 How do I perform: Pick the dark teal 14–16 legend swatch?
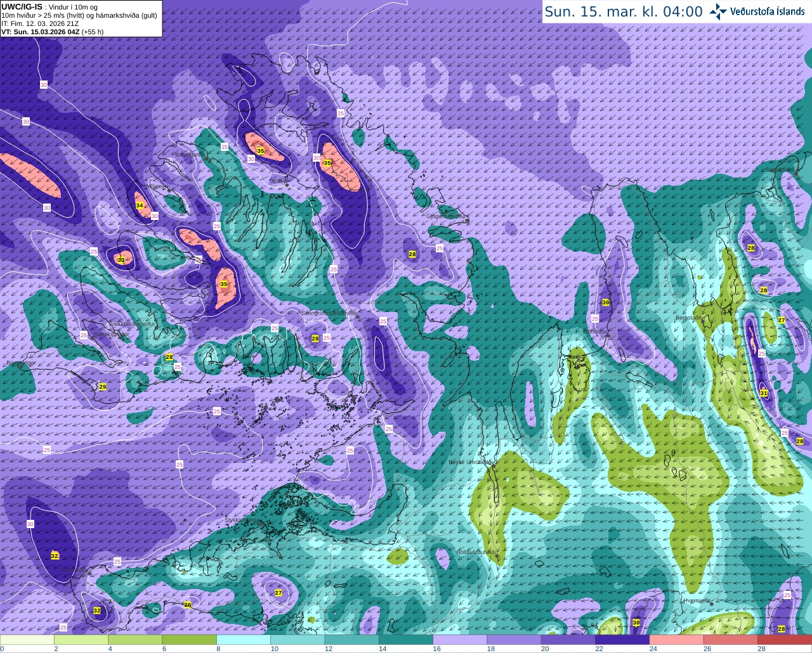[x=406, y=640]
